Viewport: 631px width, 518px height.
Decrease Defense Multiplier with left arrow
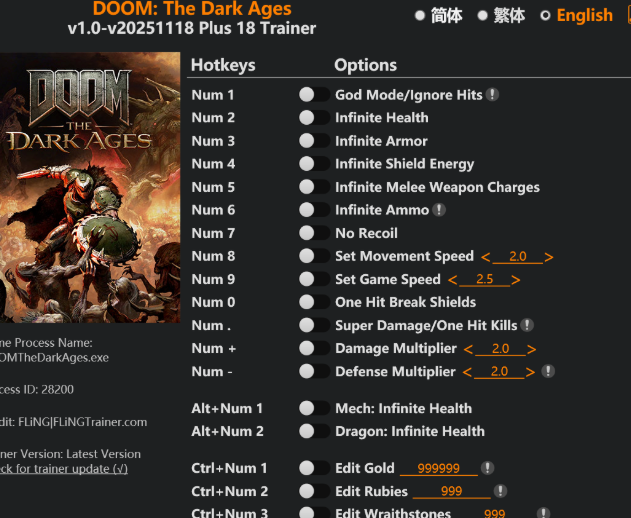click(x=467, y=372)
